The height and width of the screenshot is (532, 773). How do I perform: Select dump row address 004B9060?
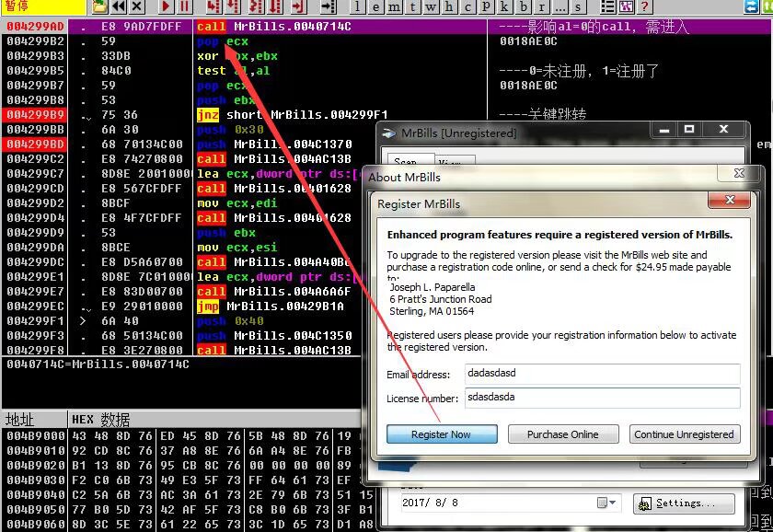[x=36, y=524]
